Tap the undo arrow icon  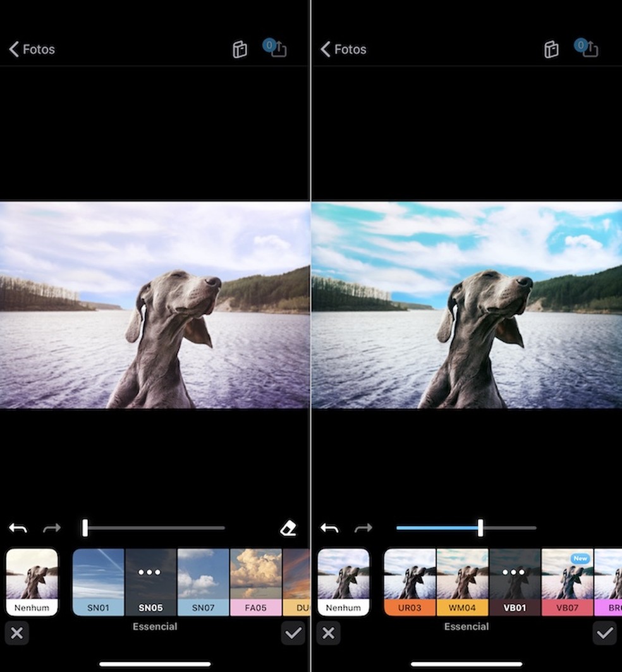[x=18, y=528]
